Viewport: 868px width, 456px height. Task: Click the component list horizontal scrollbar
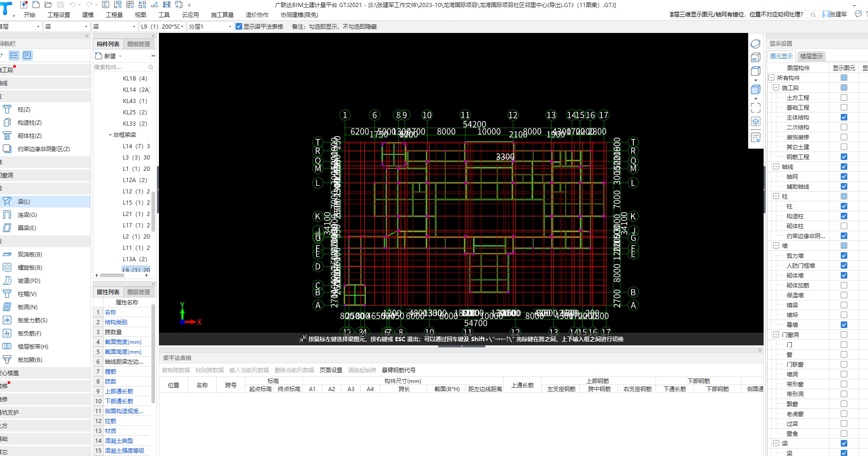(112, 275)
